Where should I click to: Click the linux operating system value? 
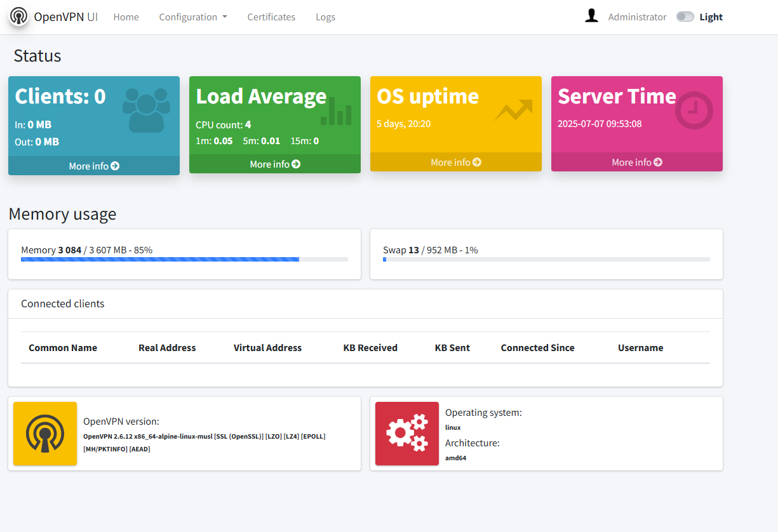453,428
